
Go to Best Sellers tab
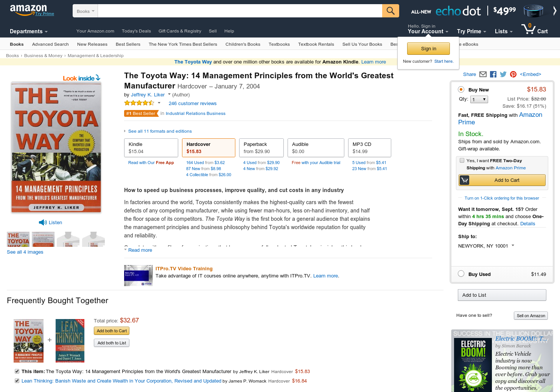pyautogui.click(x=128, y=44)
